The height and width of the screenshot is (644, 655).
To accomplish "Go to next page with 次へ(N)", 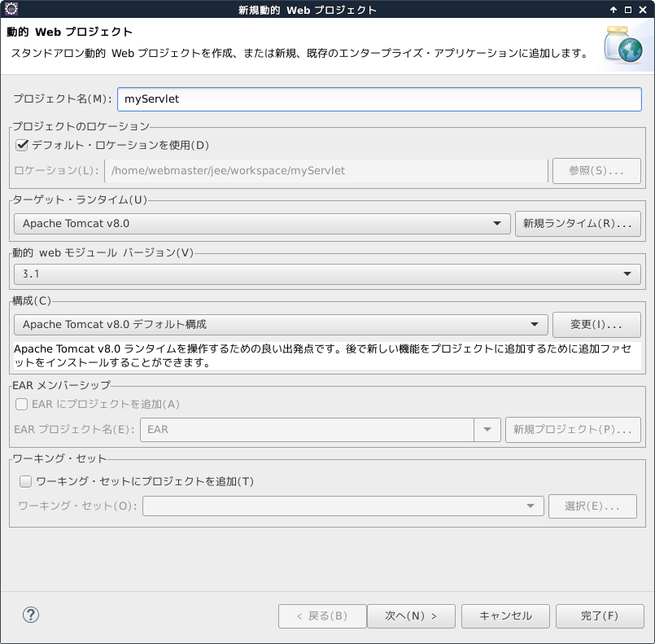I will coord(411,616).
